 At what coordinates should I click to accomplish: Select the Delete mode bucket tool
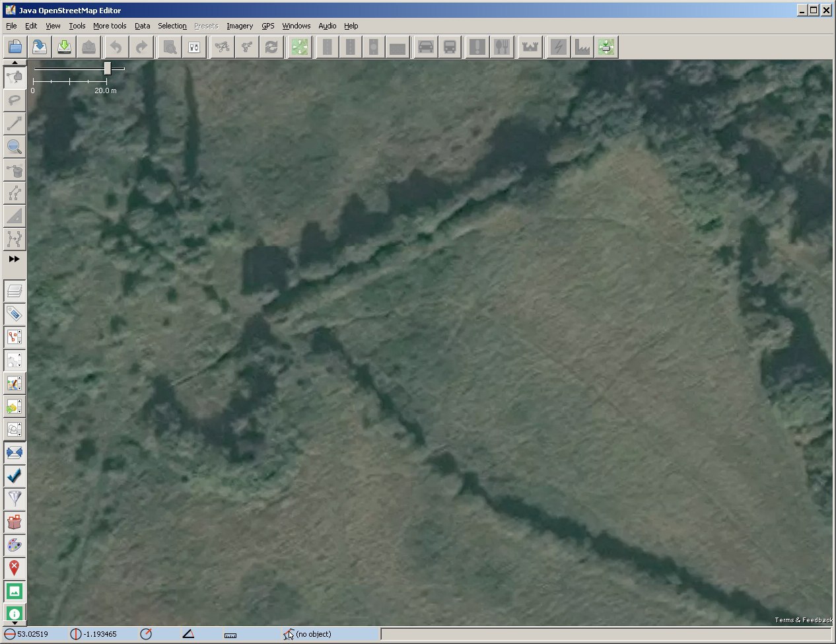coord(15,169)
